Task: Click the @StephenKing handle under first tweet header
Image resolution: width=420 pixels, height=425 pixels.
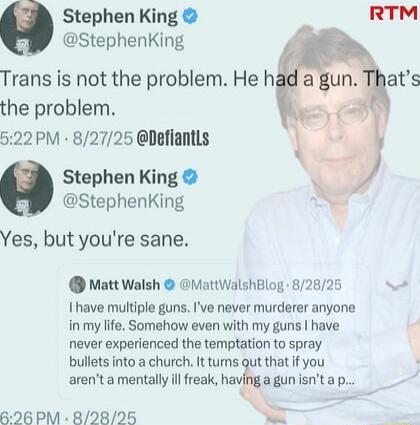Action: coord(123,41)
